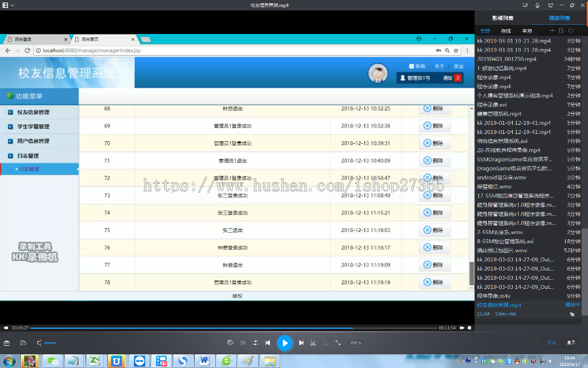Switch to the 播放列表 tab
The image size is (588, 368).
[559, 18]
